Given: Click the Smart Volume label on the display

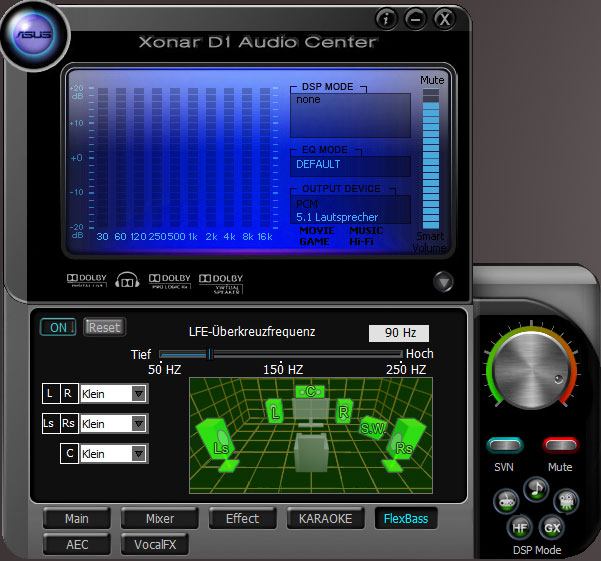Looking at the screenshot, I should pyautogui.click(x=430, y=242).
